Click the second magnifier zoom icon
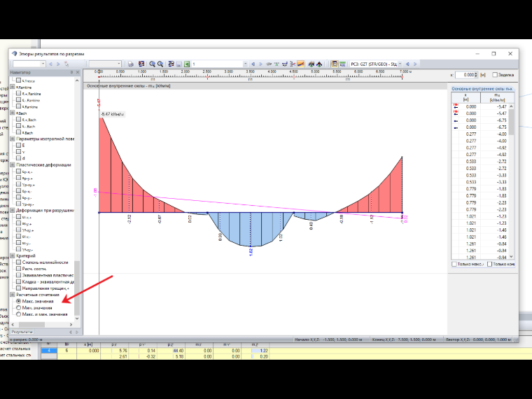This screenshot has width=532, height=399. (160, 64)
